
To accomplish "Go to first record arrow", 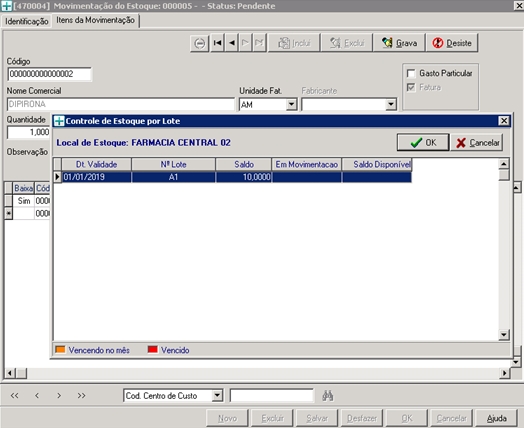I will pyautogui.click(x=218, y=43).
